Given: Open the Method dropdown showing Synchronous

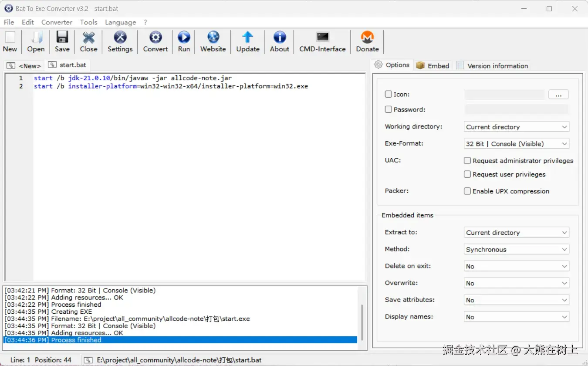Looking at the screenshot, I should (x=517, y=249).
